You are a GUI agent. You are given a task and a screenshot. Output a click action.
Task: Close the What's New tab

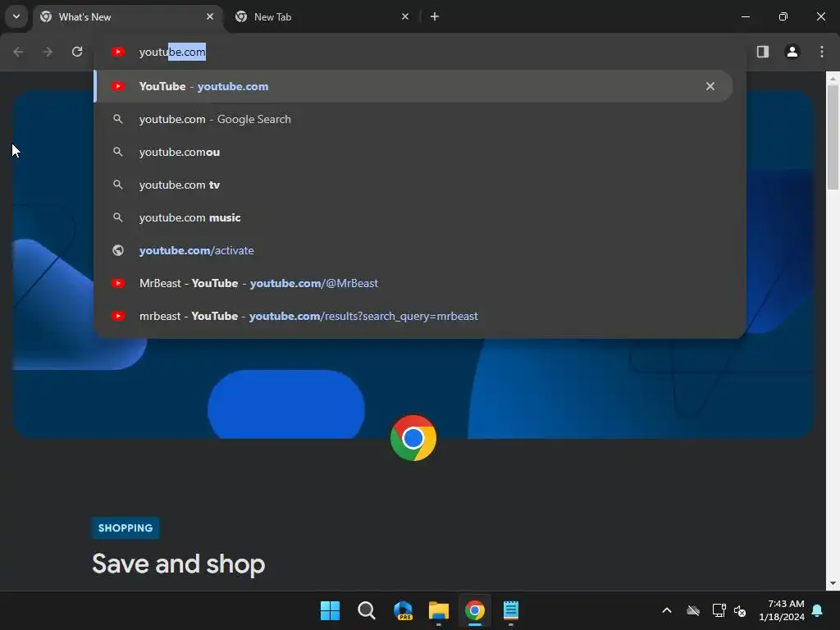tap(210, 16)
